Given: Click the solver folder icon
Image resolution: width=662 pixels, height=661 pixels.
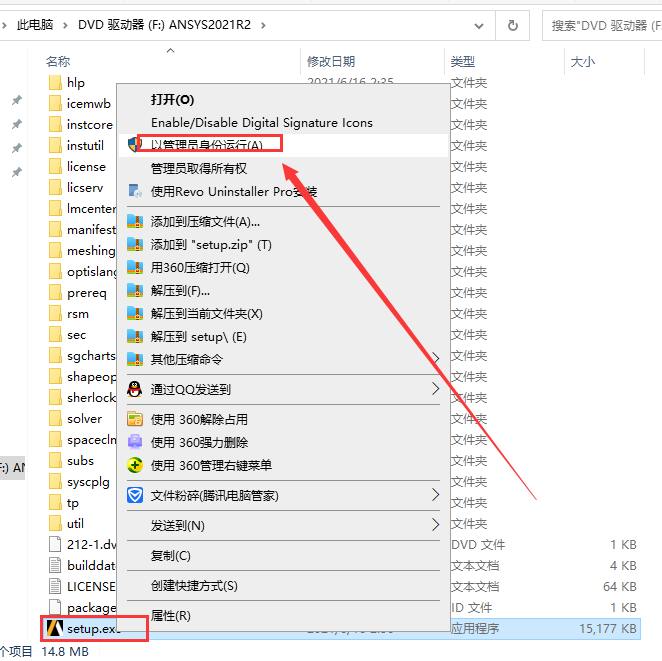Looking at the screenshot, I should click(x=55, y=419).
